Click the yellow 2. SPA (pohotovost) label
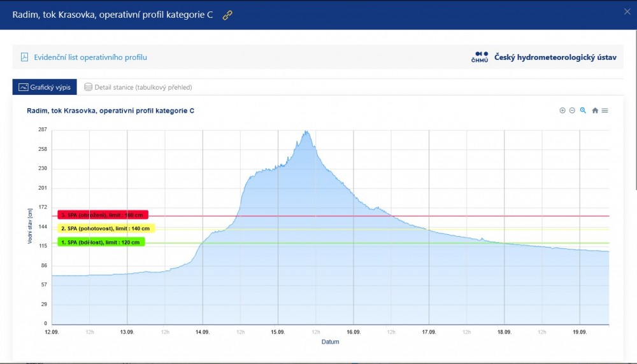The image size is (637, 364). click(106, 228)
